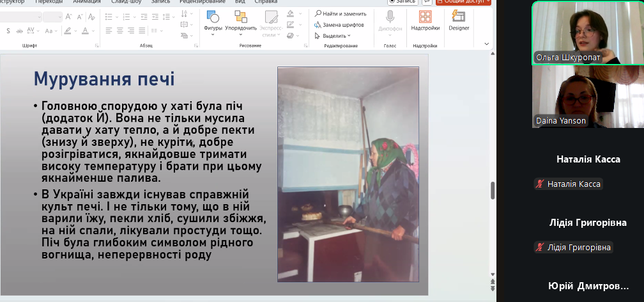
Task: Increase font size with the larger A
Action: (70, 17)
